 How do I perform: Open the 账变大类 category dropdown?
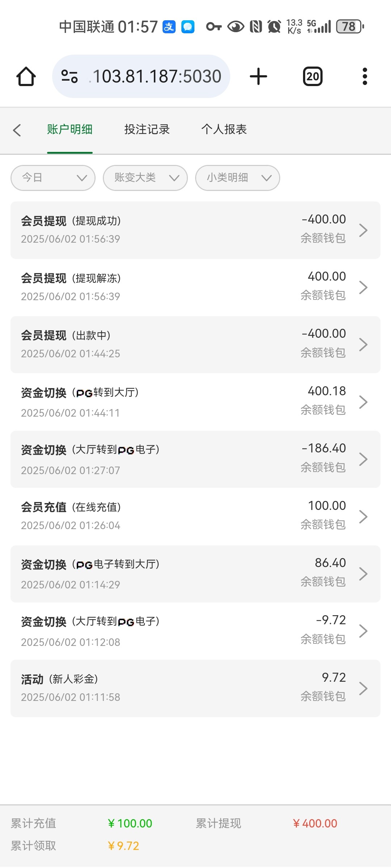[145, 178]
